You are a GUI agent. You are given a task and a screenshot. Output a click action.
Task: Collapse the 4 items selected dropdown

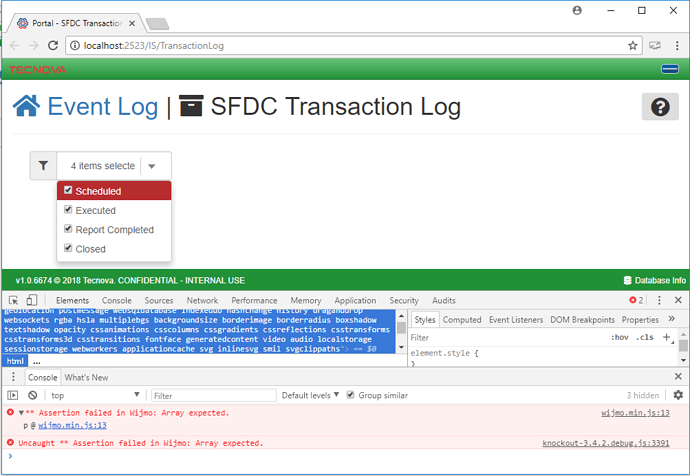click(x=150, y=166)
